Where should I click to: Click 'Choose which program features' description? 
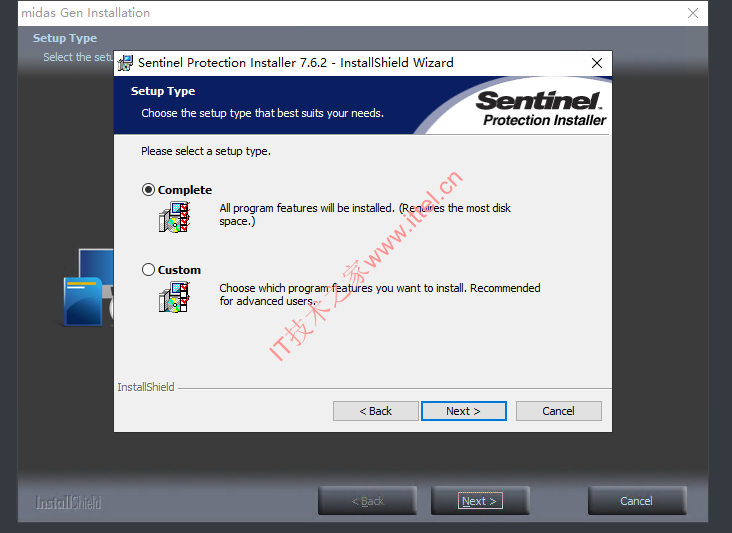(x=380, y=295)
